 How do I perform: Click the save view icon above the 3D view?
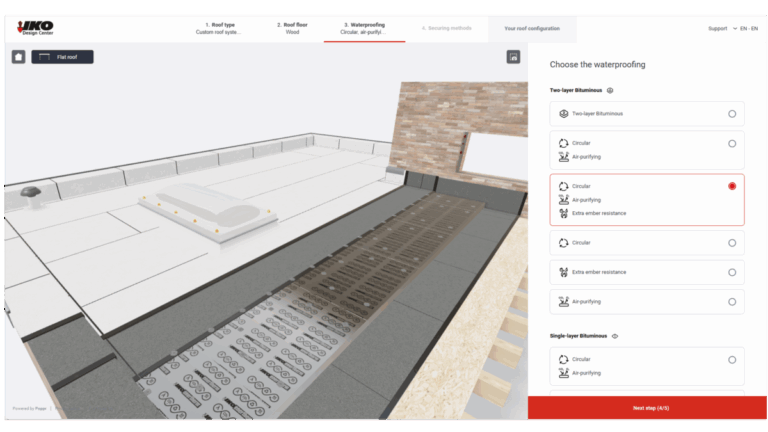coord(513,57)
